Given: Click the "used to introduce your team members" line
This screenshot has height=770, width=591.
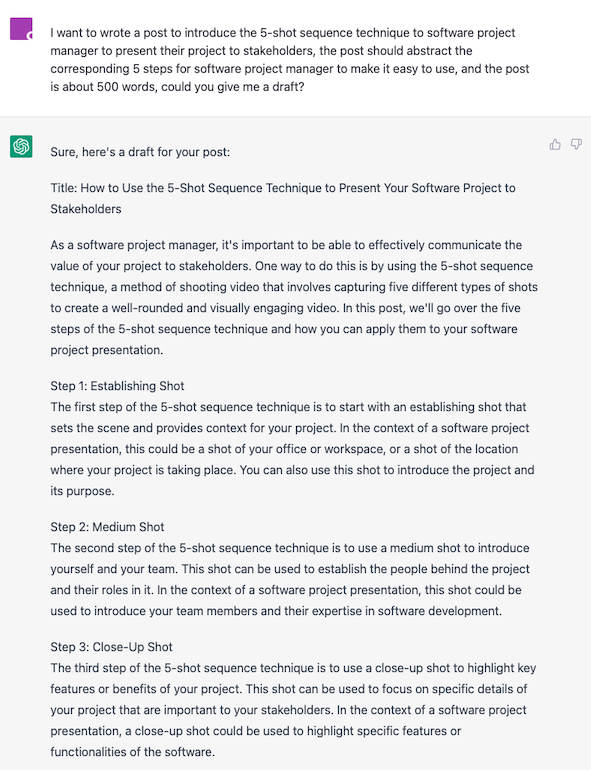Looking at the screenshot, I should [276, 611].
